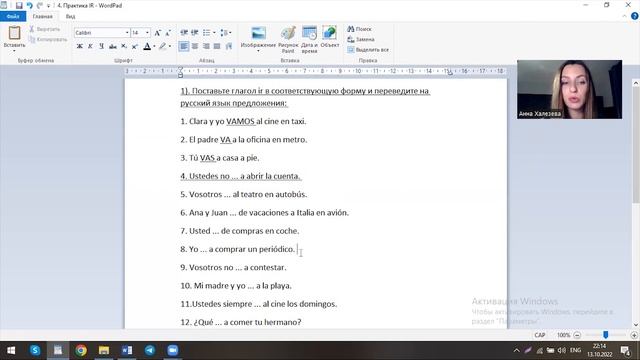The height and width of the screenshot is (360, 640).
Task: Open WordPad help question mark
Action: (x=635, y=16)
